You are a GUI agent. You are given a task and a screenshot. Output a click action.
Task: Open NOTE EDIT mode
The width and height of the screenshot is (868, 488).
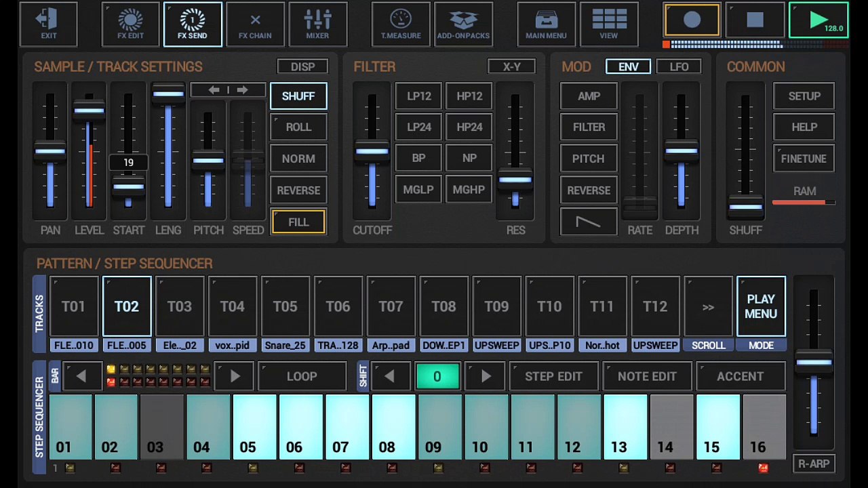647,376
